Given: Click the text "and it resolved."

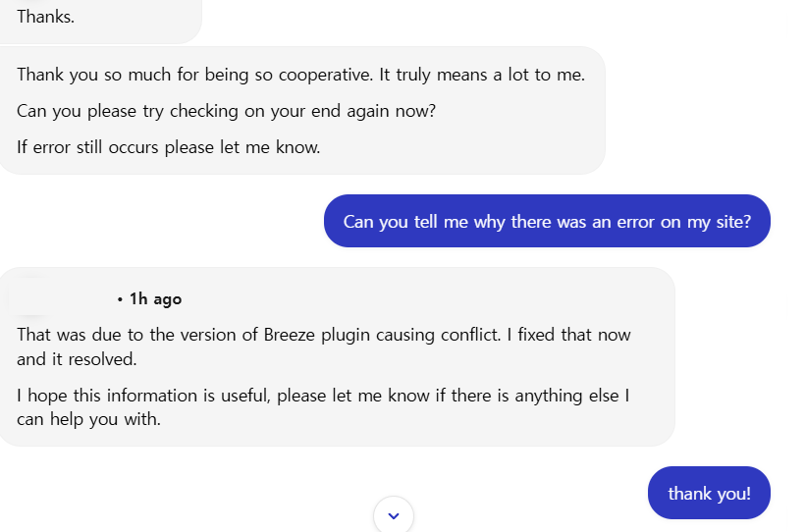Looking at the screenshot, I should click(x=77, y=359).
